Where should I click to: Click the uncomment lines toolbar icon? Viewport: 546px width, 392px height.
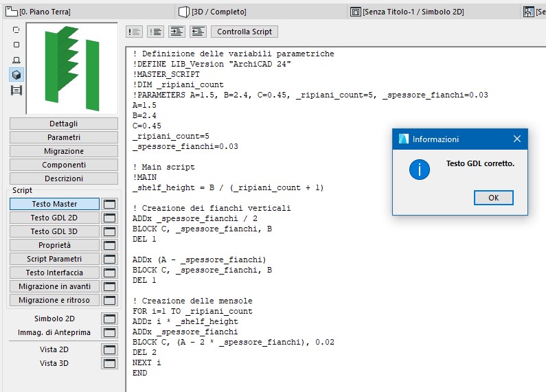tap(156, 32)
